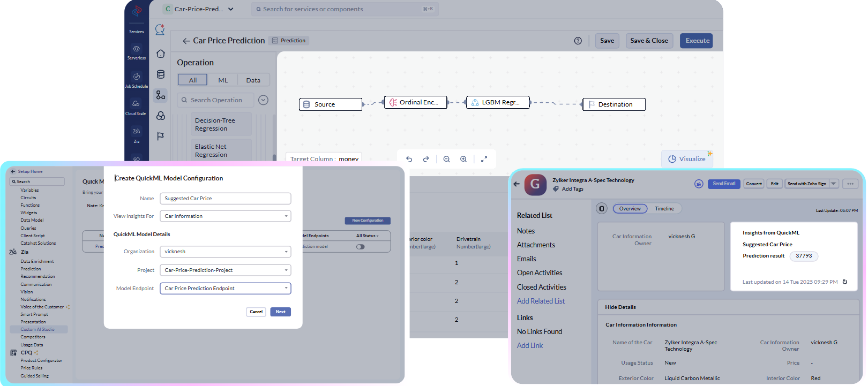Open the help question mark icon
Screen dimensions: 868x386
578,41
